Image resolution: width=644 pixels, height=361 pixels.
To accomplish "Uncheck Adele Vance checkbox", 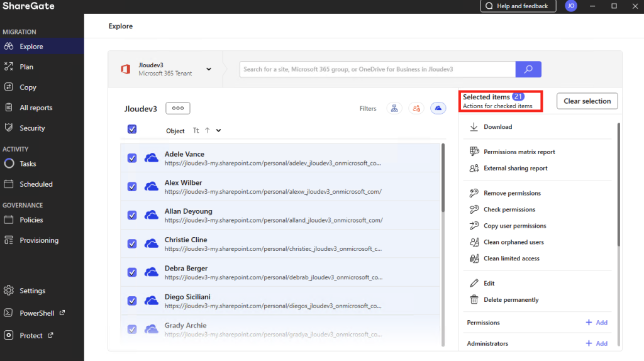I will (x=132, y=158).
